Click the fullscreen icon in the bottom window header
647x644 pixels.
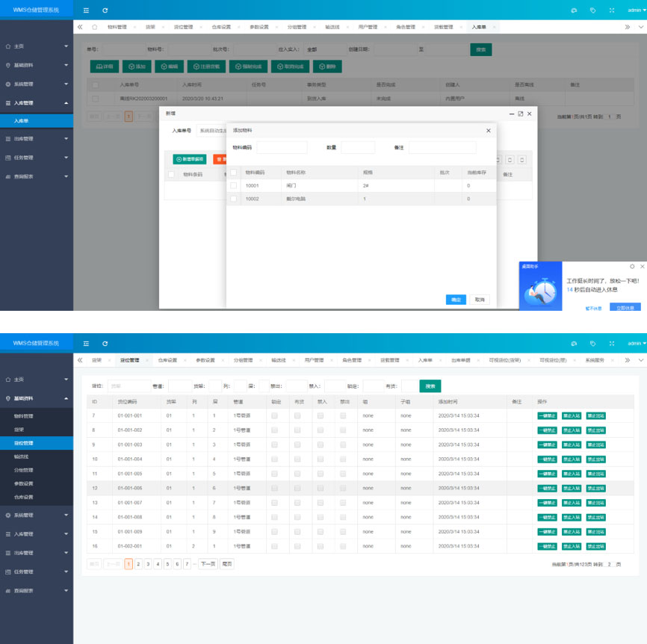point(612,344)
